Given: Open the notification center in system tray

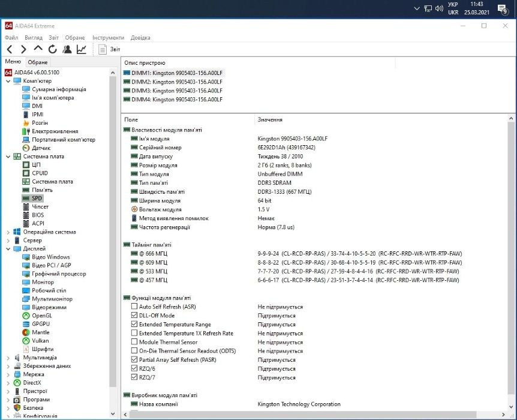Looking at the screenshot, I should click(502, 9).
